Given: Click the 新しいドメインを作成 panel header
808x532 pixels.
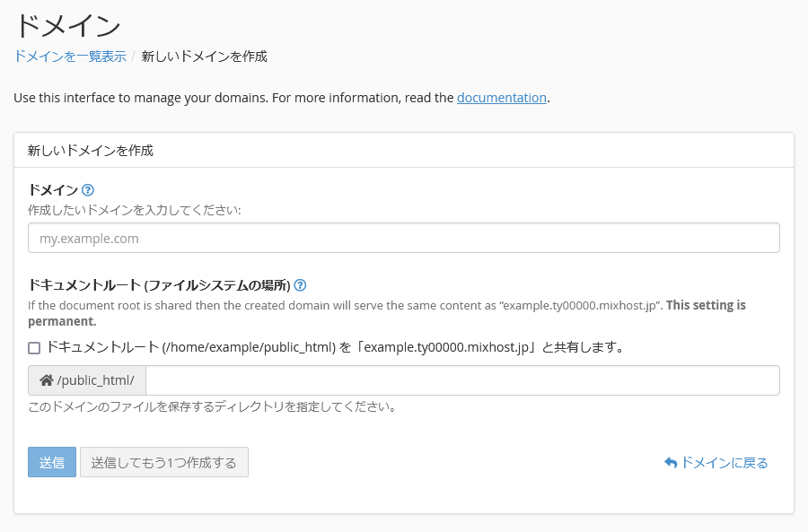Looking at the screenshot, I should click(x=404, y=151).
